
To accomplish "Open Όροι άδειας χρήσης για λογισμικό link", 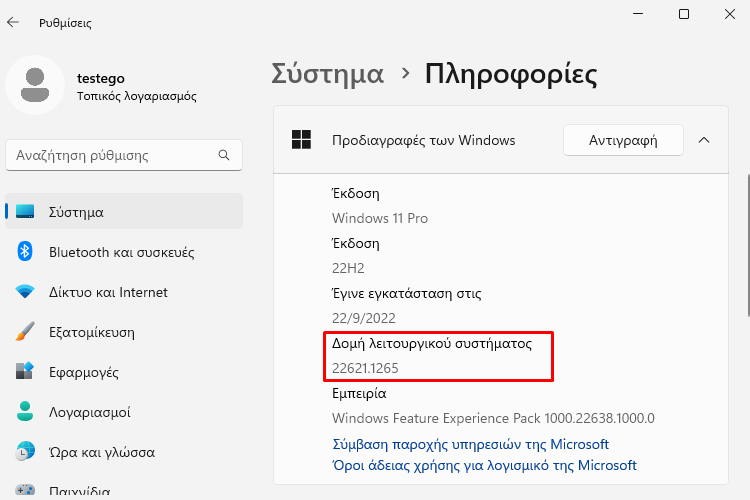I will (484, 465).
